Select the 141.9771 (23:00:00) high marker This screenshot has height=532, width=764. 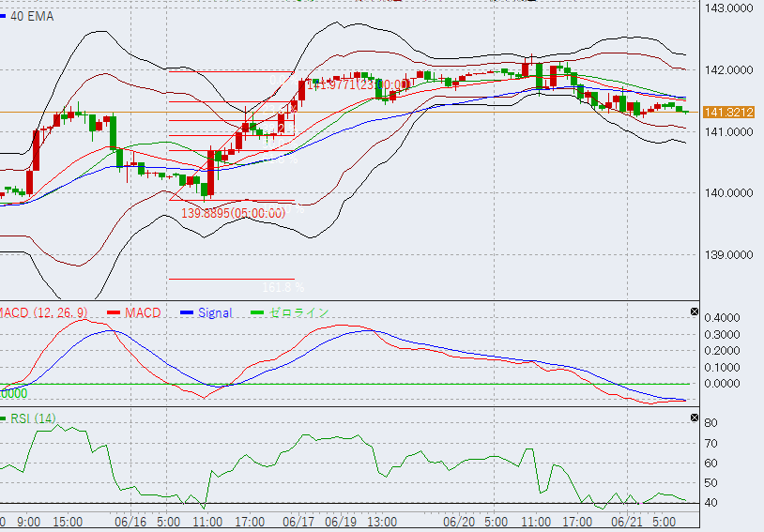[x=359, y=85]
